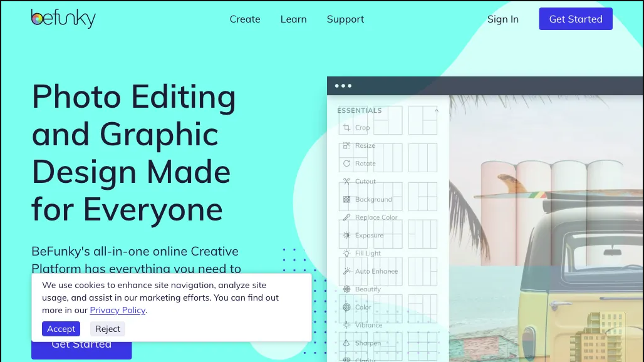Screen dimensions: 644x362
Task: Select the Resize tool icon
Action: (x=346, y=146)
